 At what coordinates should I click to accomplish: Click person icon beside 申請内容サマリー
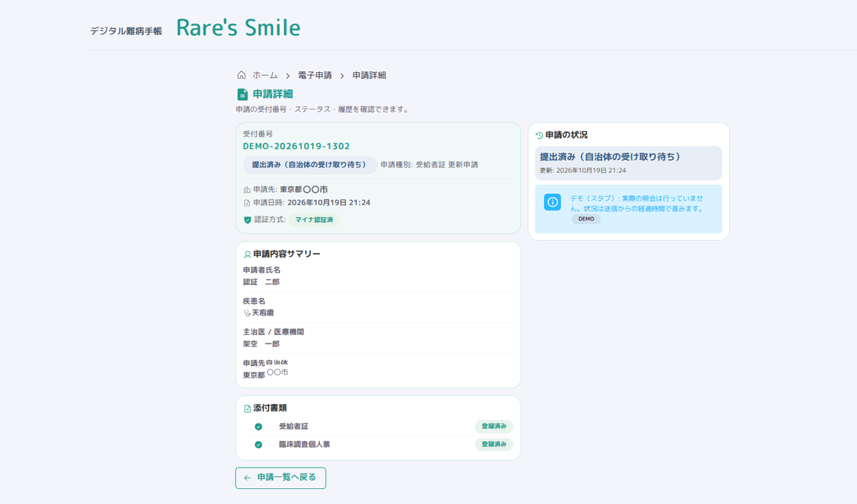[247, 254]
